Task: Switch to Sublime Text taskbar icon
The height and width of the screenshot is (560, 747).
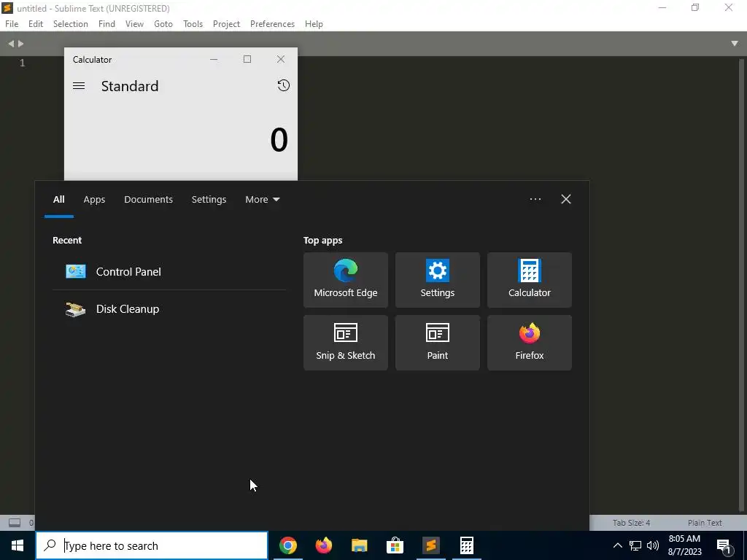Action: pos(430,545)
